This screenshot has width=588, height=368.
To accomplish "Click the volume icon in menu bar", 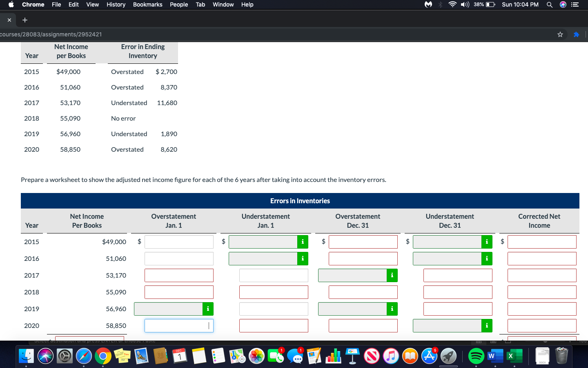I will [465, 4].
